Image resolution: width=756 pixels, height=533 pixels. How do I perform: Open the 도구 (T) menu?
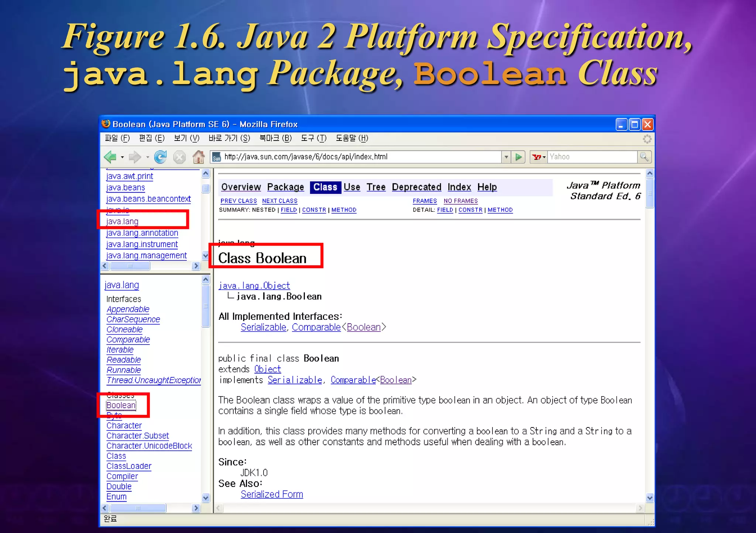click(314, 138)
